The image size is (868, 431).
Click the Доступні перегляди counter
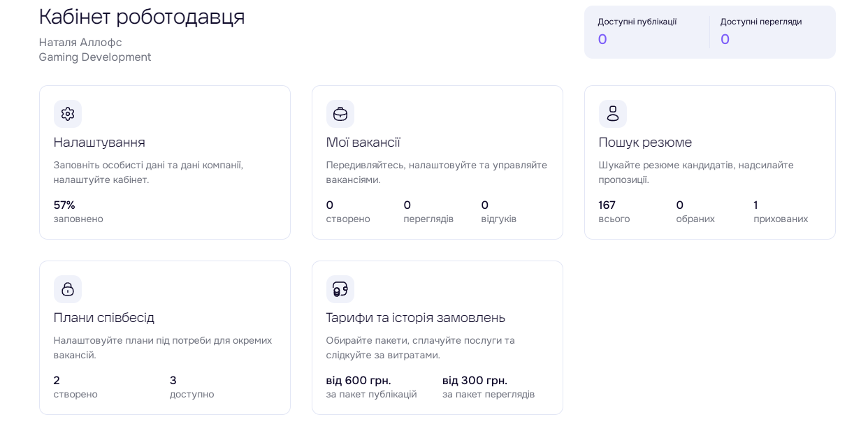click(x=760, y=32)
